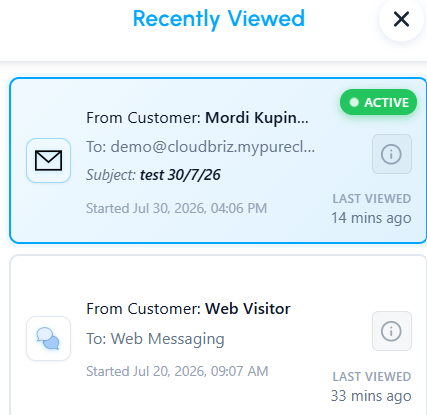Click the To: Web Messaging line
This screenshot has height=415, width=427.
(155, 339)
